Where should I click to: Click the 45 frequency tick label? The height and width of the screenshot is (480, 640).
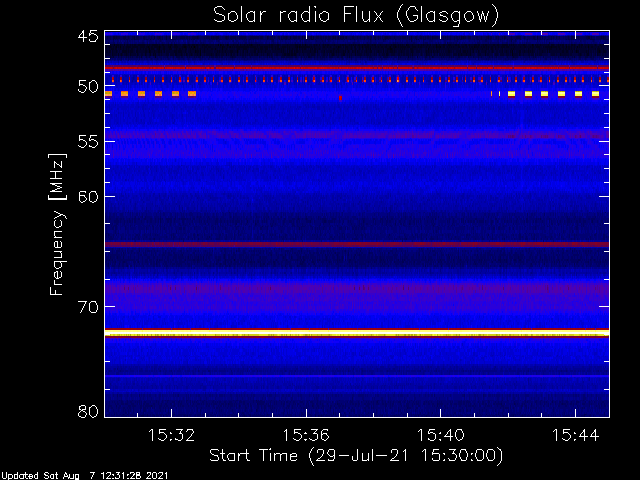[x=88, y=37]
